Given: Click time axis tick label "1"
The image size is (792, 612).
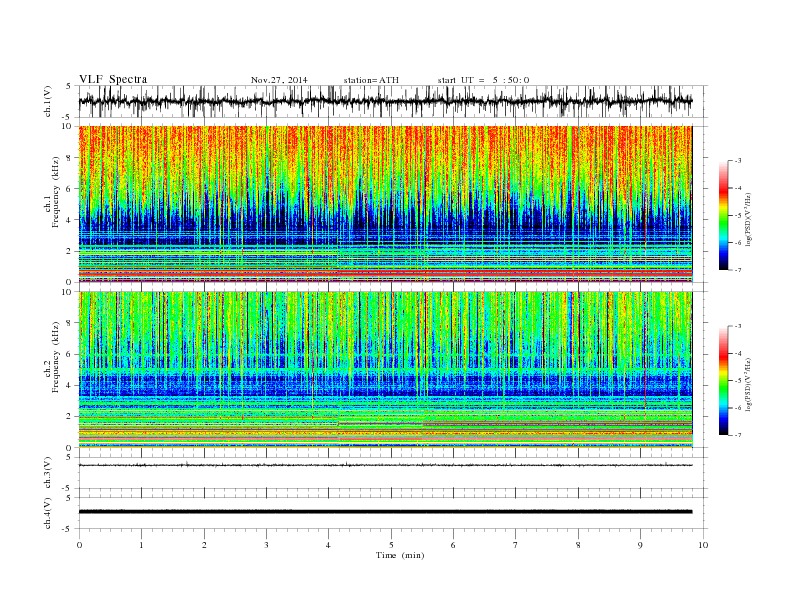Looking at the screenshot, I should pos(141,545).
